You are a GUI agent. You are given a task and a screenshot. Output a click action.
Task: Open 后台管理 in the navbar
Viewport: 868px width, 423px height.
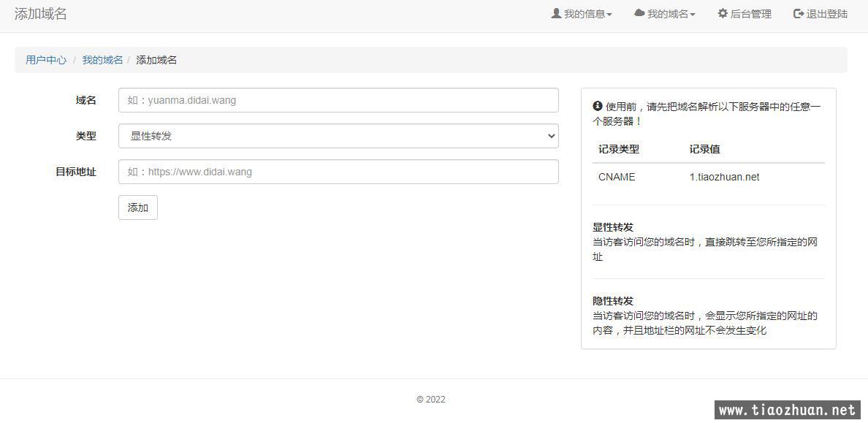point(745,14)
